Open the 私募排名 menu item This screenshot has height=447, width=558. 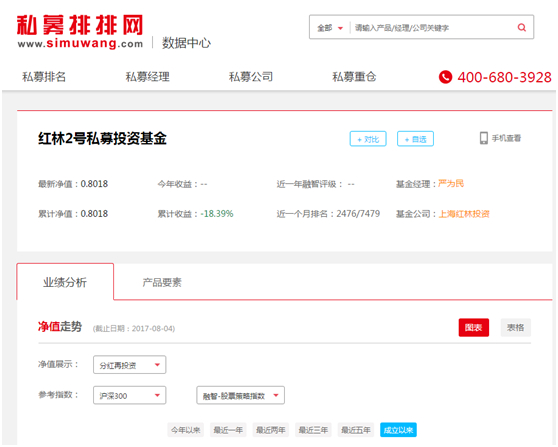tap(44, 77)
